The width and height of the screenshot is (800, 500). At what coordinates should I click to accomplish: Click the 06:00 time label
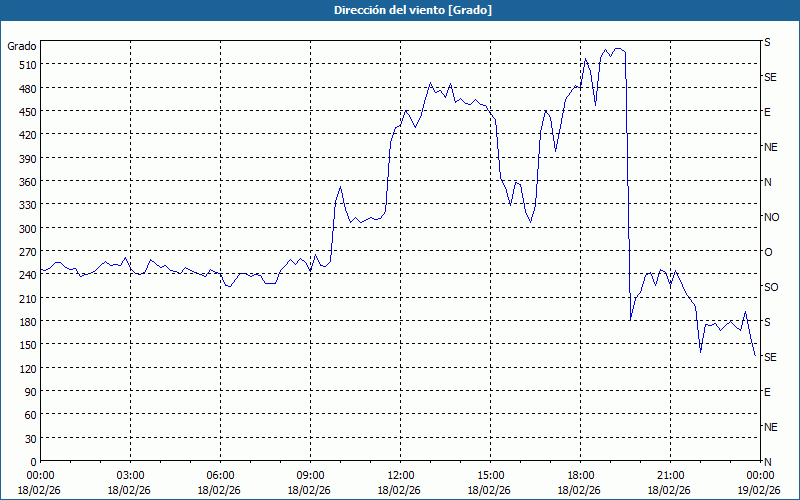pos(220,476)
